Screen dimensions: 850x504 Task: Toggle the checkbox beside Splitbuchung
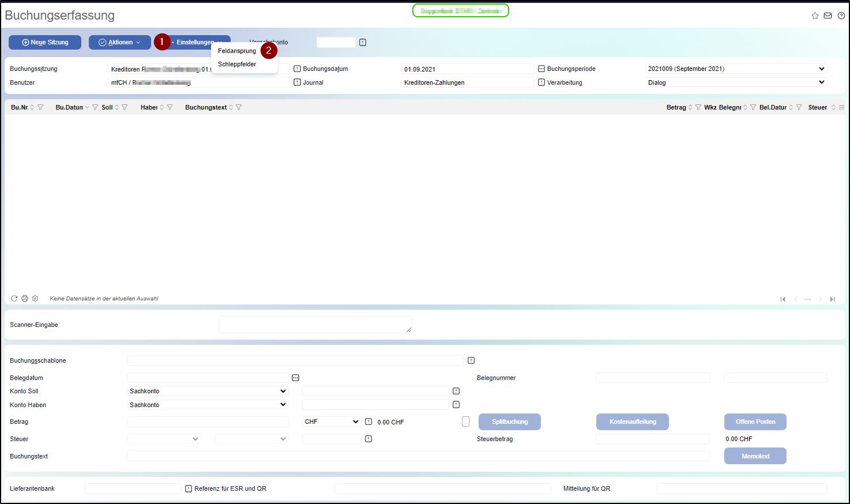coord(466,422)
